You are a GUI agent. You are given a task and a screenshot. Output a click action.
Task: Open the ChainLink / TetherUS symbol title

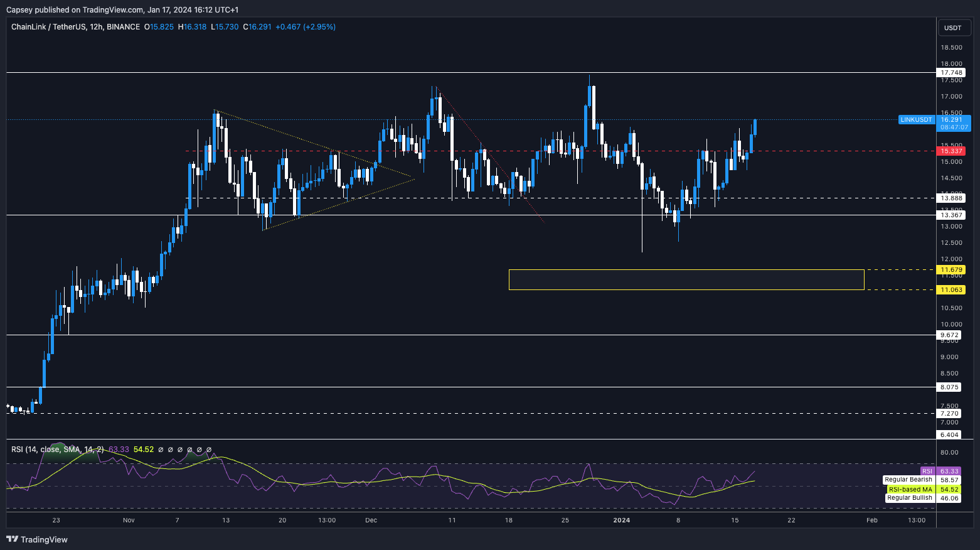(x=75, y=27)
